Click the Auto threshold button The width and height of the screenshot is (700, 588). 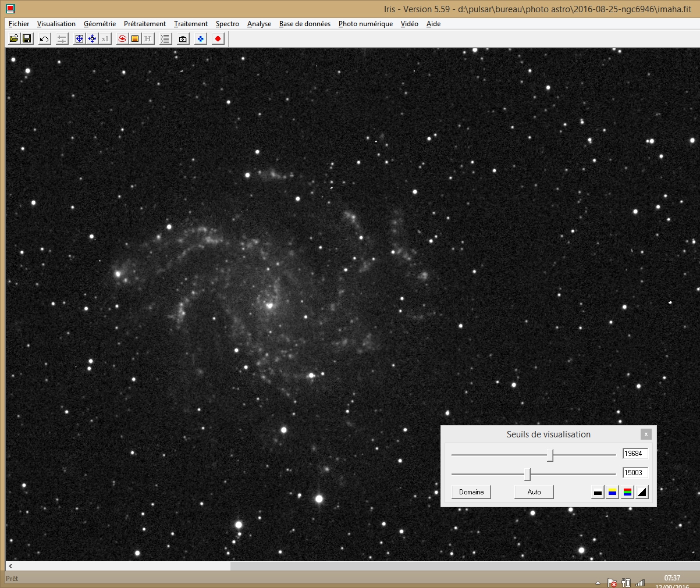(534, 492)
